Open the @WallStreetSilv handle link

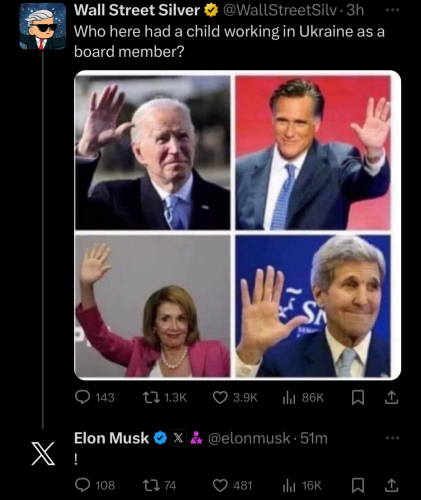pyautogui.click(x=280, y=10)
